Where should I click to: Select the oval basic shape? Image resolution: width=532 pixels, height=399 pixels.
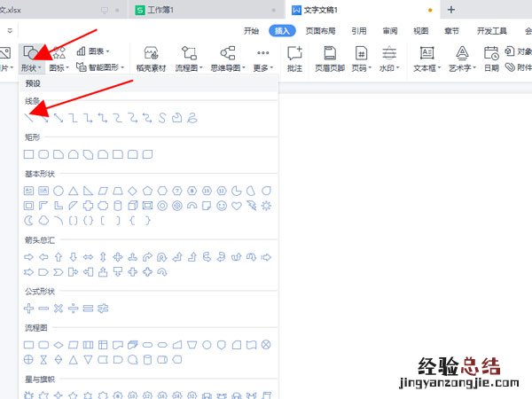pos(59,191)
